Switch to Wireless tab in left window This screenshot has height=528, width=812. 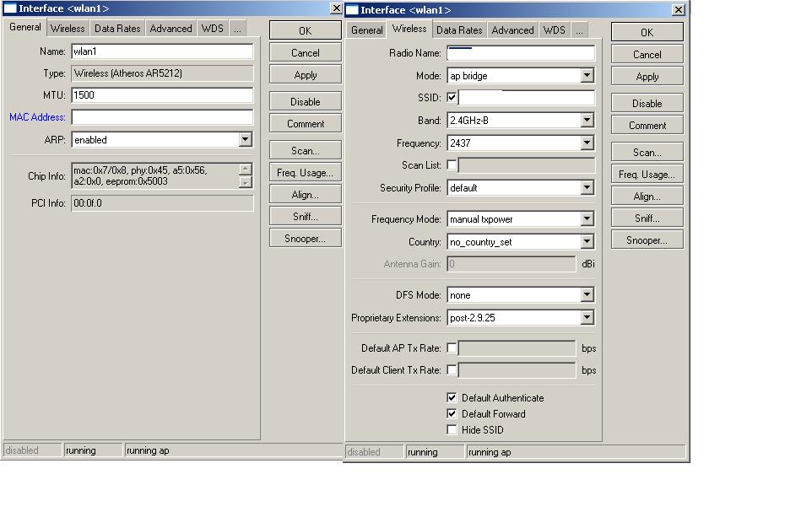(68, 29)
